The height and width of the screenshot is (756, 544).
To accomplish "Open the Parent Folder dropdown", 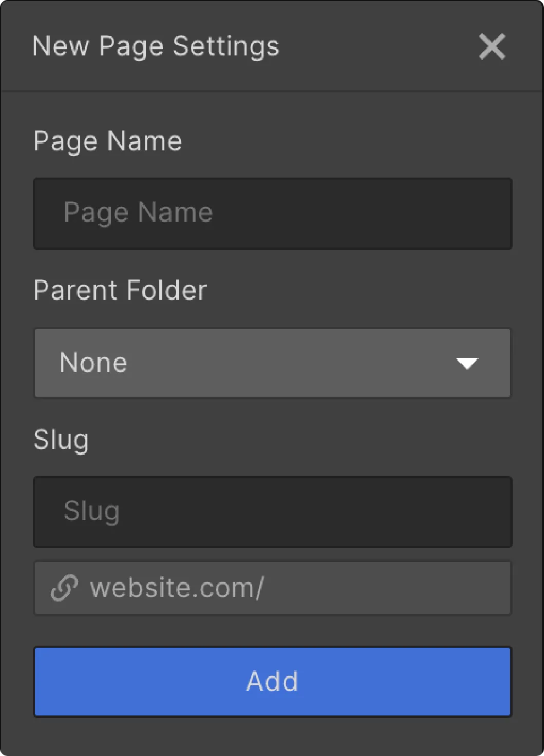I will [272, 363].
